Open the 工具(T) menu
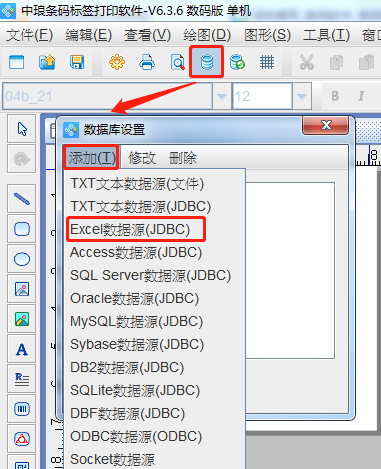The image size is (381, 469). (326, 35)
